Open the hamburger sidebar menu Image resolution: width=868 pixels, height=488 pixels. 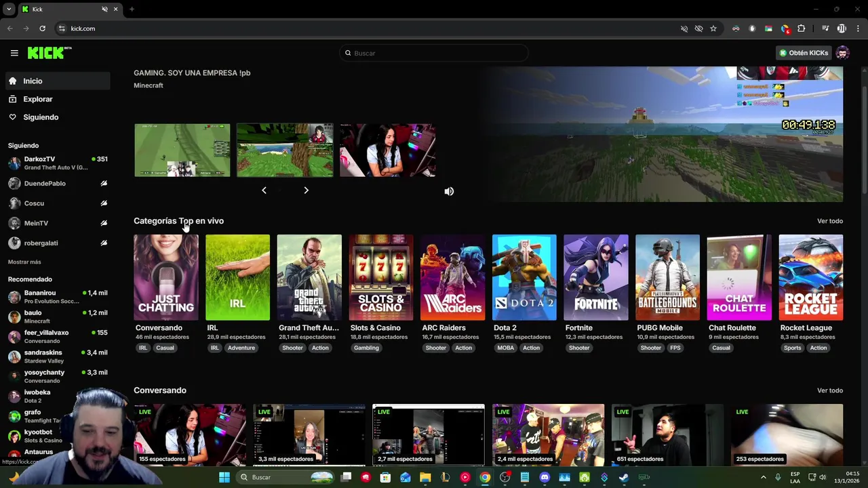pyautogui.click(x=14, y=53)
